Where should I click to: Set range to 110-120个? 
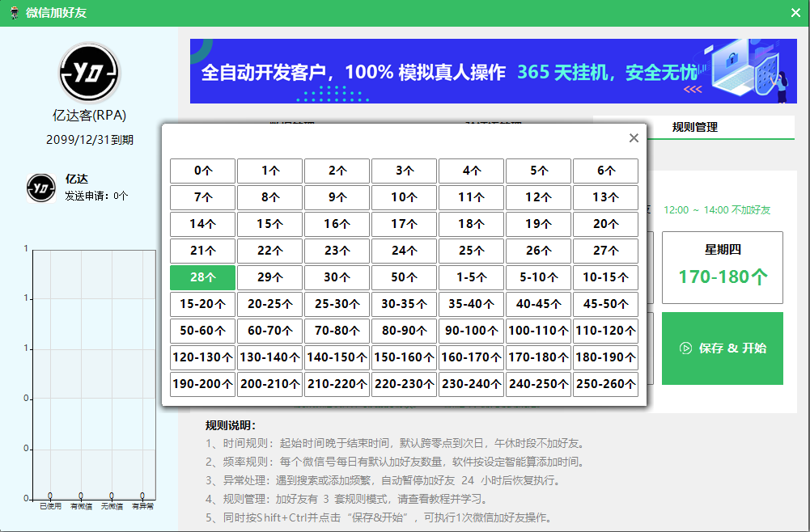[x=605, y=331]
